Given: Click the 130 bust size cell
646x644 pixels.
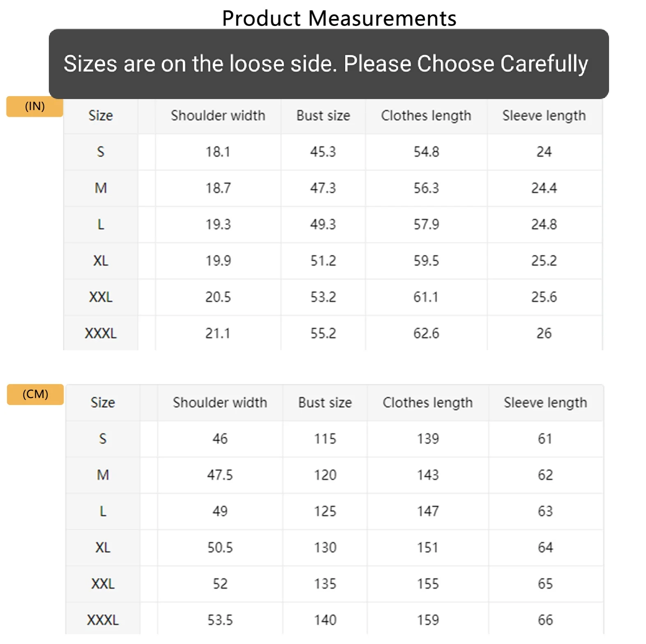Looking at the screenshot, I should pos(325,547).
